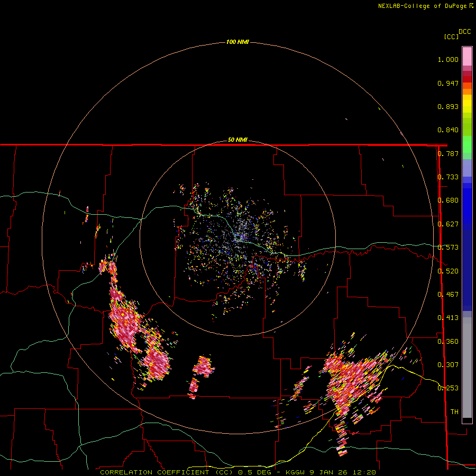
Task: Click the 50 NMI range ring label
Action: pyautogui.click(x=237, y=140)
